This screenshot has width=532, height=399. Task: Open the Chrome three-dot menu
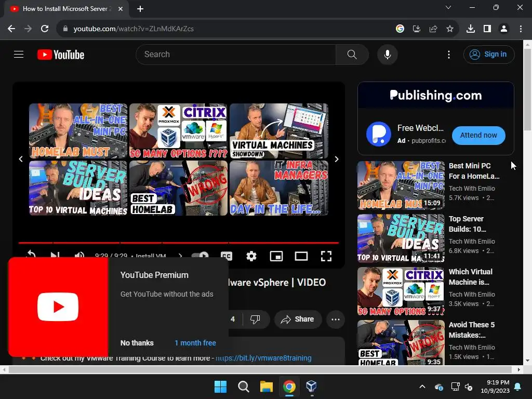521,29
